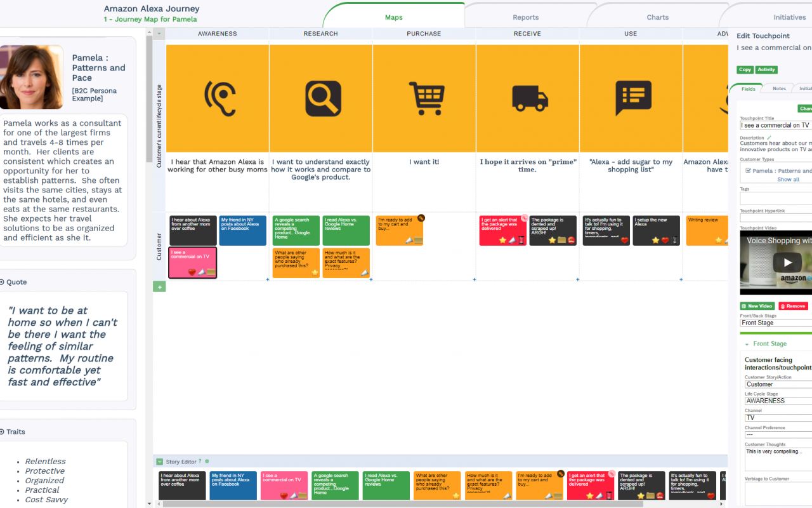Select 'I hear about Alexa from another mom' map card
Screen dimensions: 812x508
point(193,231)
